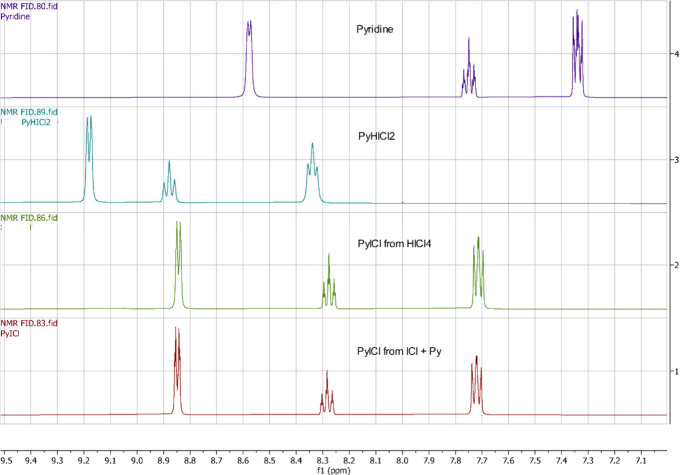The height and width of the screenshot is (475, 680).
Task: Click the 7.5 tick label on the ppm axis
Action: point(535,460)
